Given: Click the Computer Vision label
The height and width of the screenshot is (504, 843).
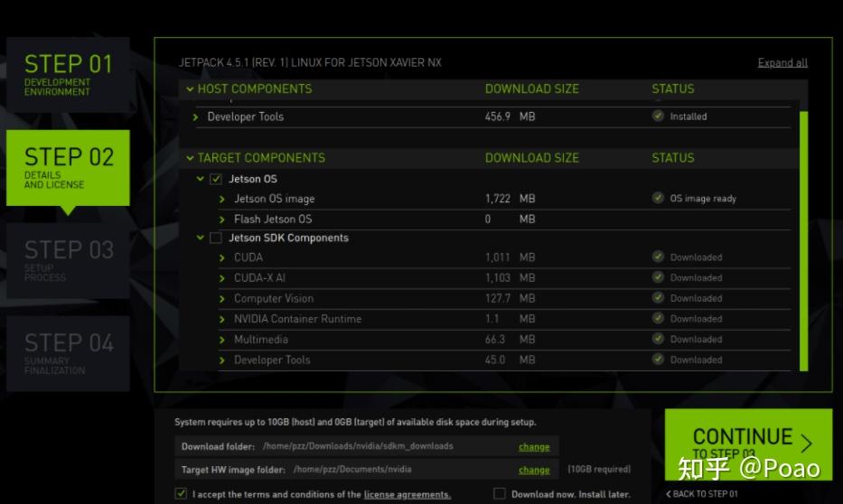Looking at the screenshot, I should (x=273, y=299).
